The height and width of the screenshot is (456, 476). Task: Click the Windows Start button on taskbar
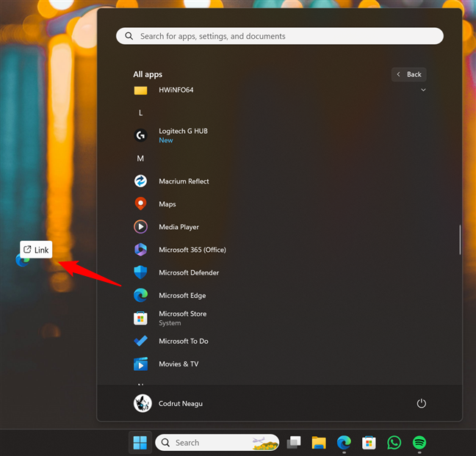coord(140,443)
